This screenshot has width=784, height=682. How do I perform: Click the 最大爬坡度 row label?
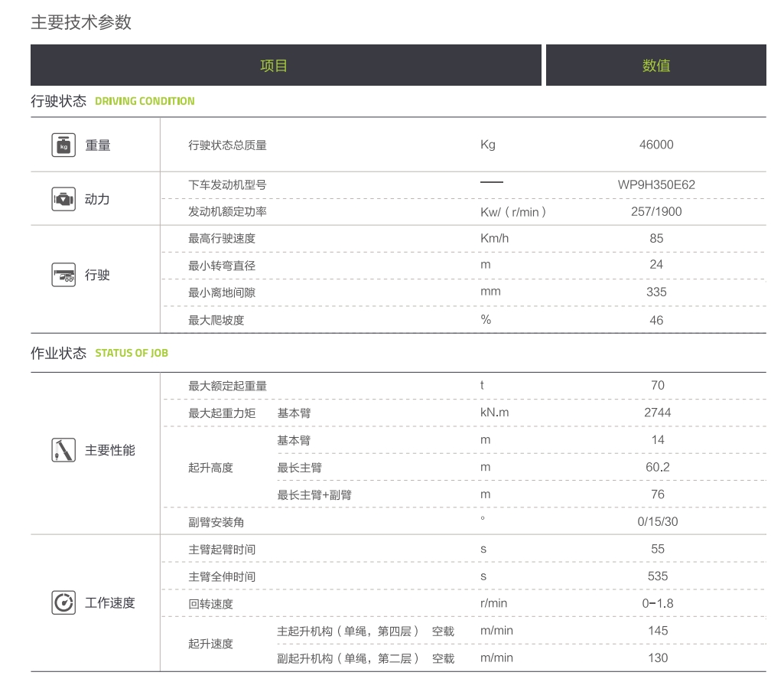click(x=216, y=320)
